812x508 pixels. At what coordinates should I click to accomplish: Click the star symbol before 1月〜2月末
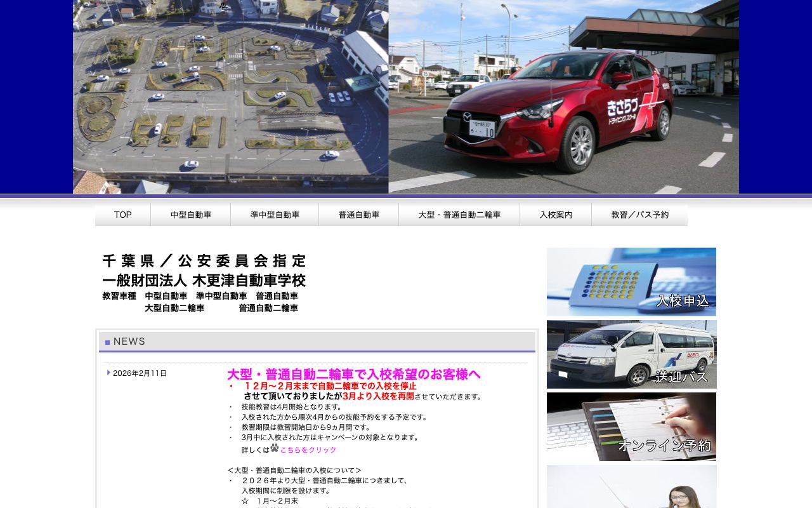coord(244,500)
